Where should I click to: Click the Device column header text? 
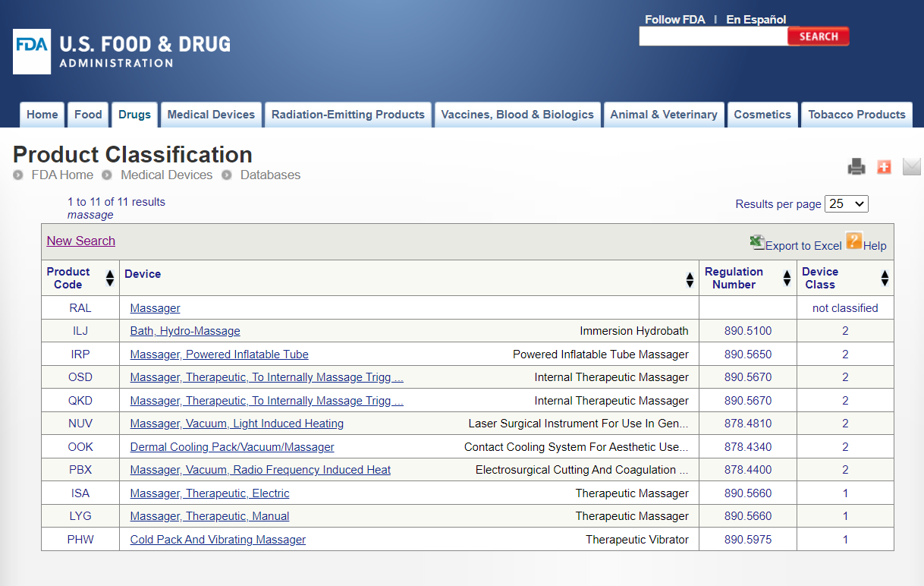(x=143, y=274)
